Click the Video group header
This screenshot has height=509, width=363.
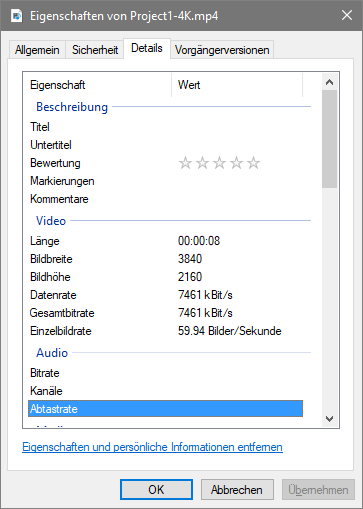51,221
